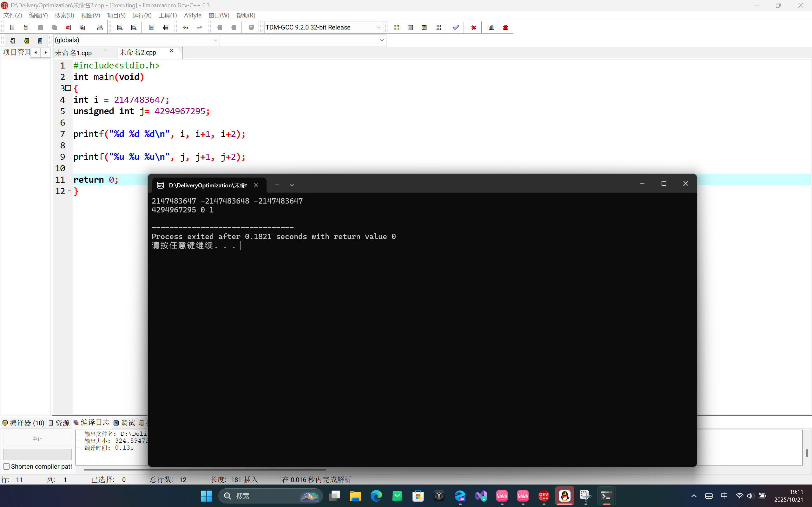Screen dimensions: 812x507
Task: Open the AStyle menu
Action: [193, 16]
